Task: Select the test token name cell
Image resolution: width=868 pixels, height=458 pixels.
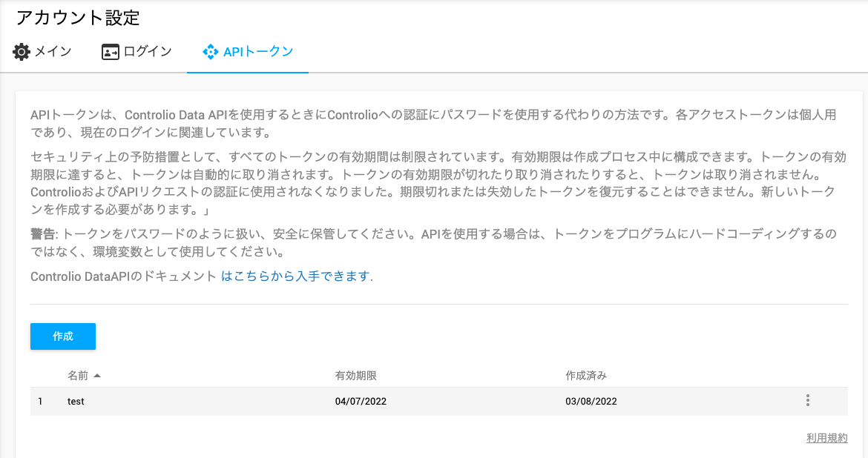Action: pos(76,402)
